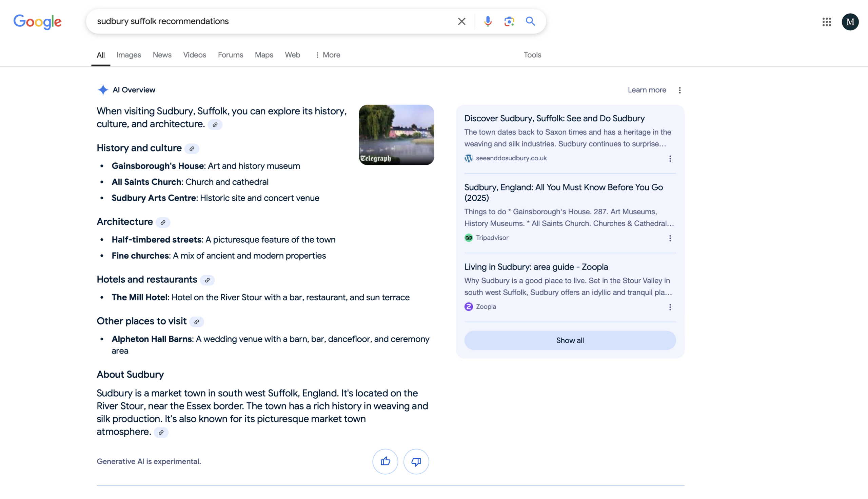
Task: Click the Learn more link
Action: [647, 90]
